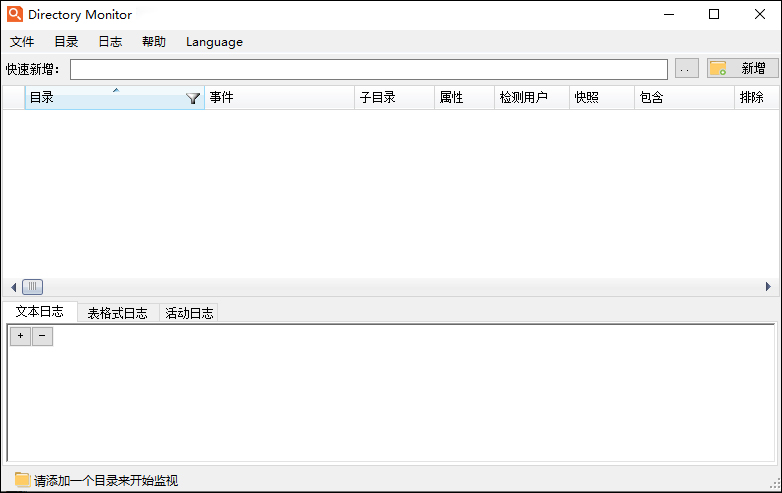782x493 pixels.
Task: Open the 日志 menu
Action: 110,42
